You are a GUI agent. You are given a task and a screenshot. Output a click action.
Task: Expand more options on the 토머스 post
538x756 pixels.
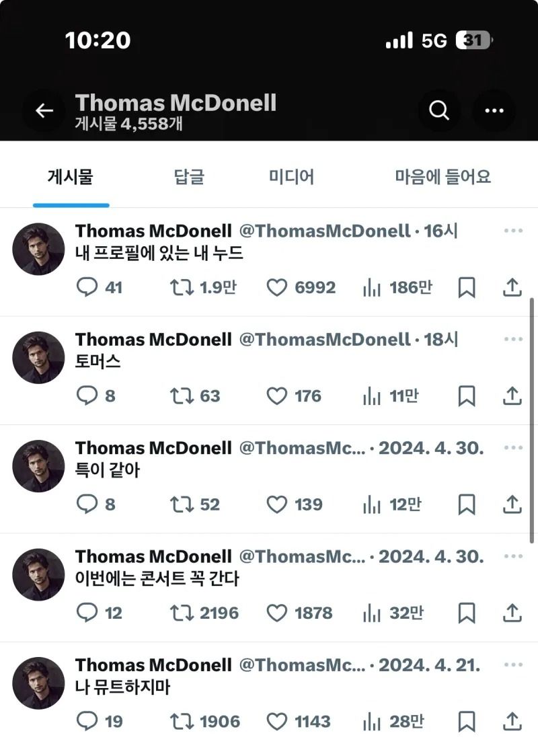513,340
